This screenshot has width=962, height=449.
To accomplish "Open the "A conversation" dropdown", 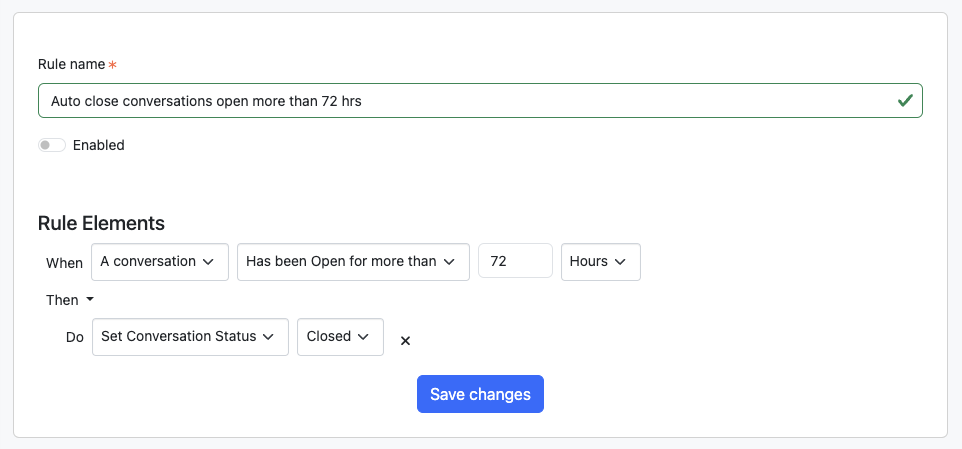I will coord(159,262).
